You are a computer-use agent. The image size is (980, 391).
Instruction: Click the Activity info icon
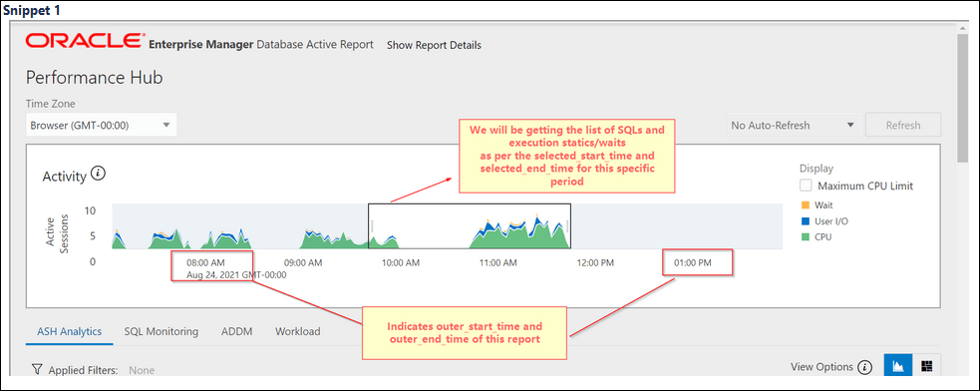pyautogui.click(x=98, y=174)
